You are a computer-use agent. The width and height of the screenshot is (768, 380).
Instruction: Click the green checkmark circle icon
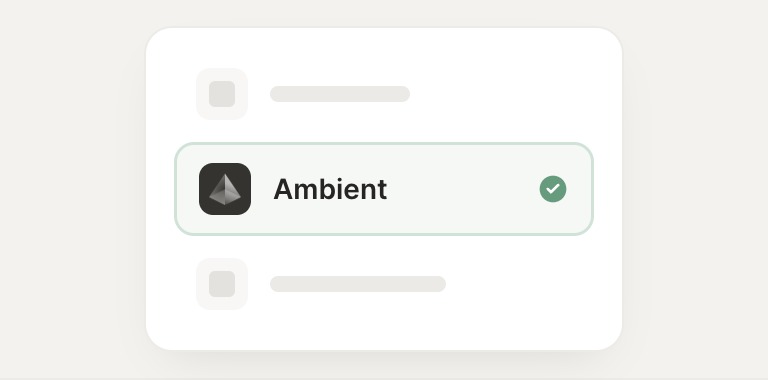click(x=553, y=189)
